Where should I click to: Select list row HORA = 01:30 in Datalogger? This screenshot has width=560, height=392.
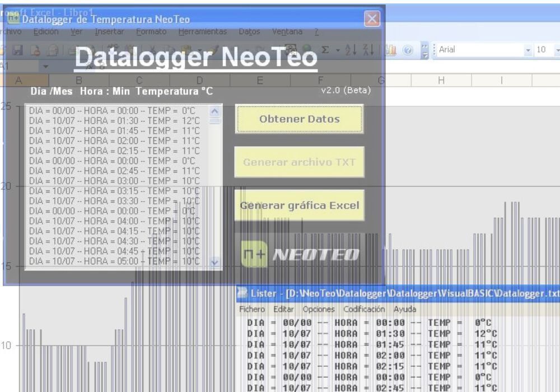click(x=114, y=120)
